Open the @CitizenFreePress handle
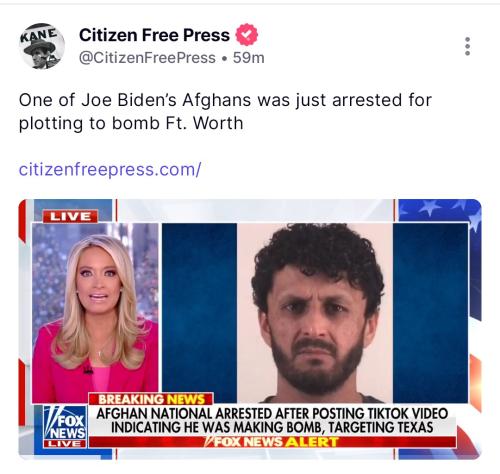 tap(147, 58)
